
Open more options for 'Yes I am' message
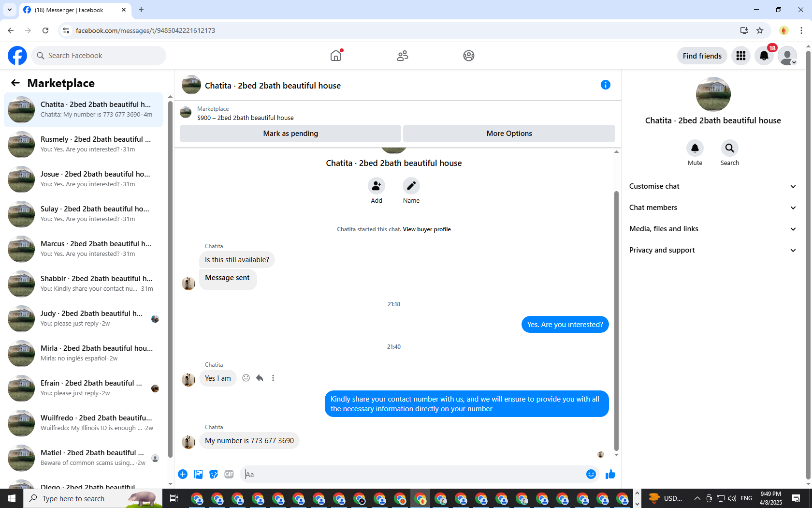(x=273, y=378)
